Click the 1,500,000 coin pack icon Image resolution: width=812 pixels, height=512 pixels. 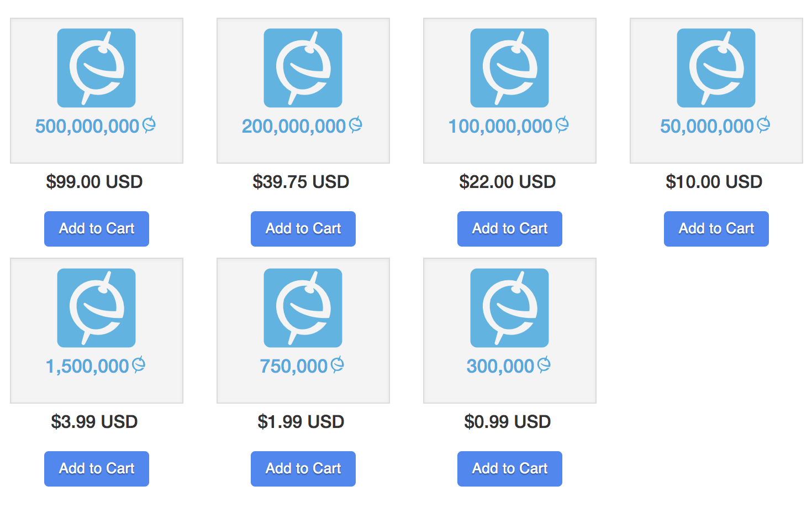97,308
